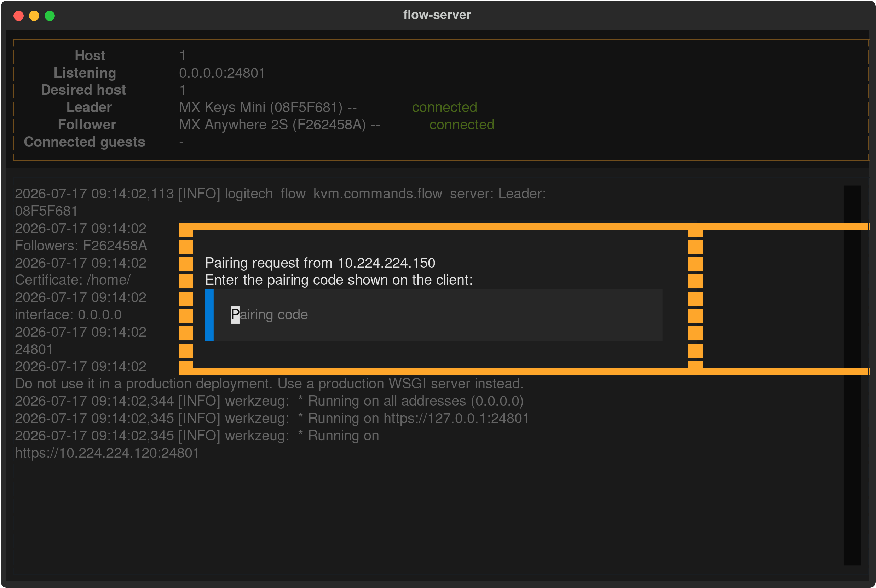The height and width of the screenshot is (588, 876).
Task: Click the Pairing request from 10.224.224.150 text
Action: (x=320, y=263)
